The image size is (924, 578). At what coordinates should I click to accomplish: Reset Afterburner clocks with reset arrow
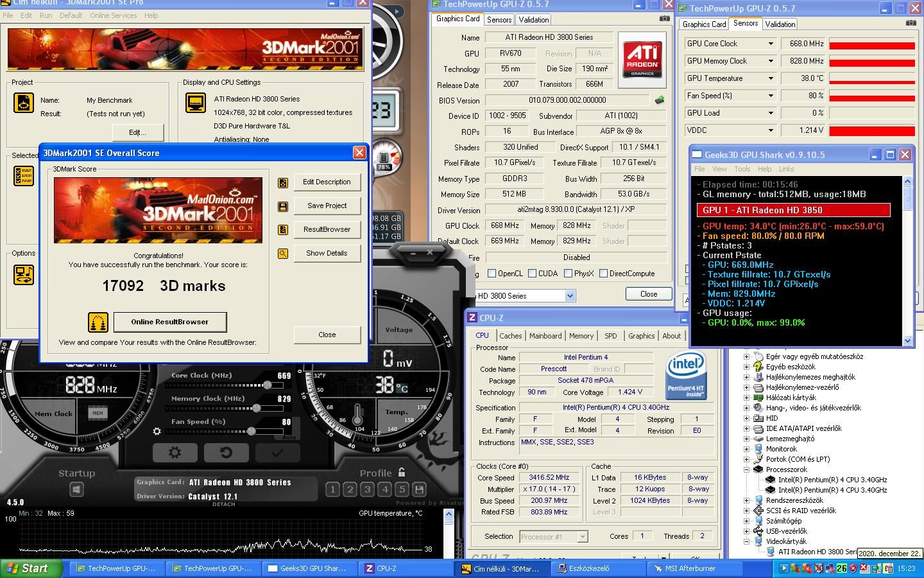226,453
